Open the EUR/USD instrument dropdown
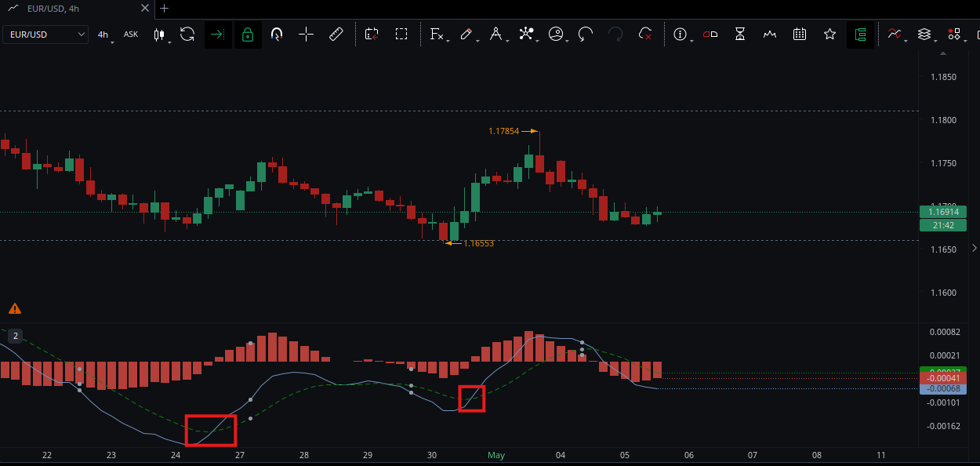Image resolution: width=980 pixels, height=466 pixels. tap(46, 35)
